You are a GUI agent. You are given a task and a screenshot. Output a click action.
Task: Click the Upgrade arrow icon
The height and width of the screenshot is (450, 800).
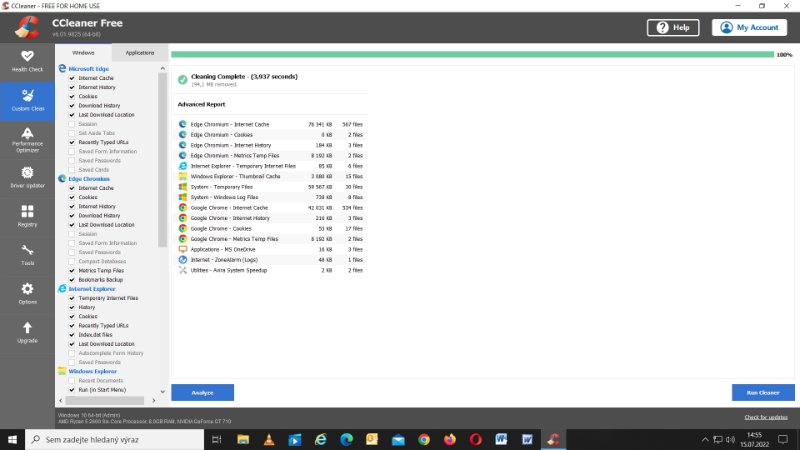27,327
